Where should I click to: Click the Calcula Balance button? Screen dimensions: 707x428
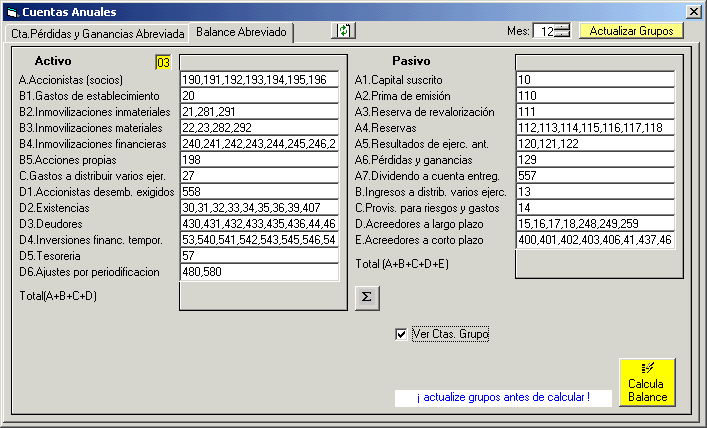[x=647, y=383]
